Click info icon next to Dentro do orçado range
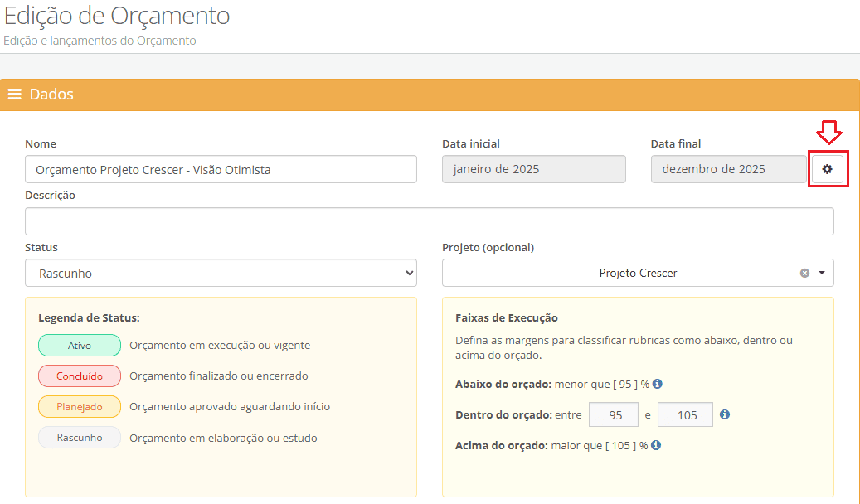 (725, 414)
